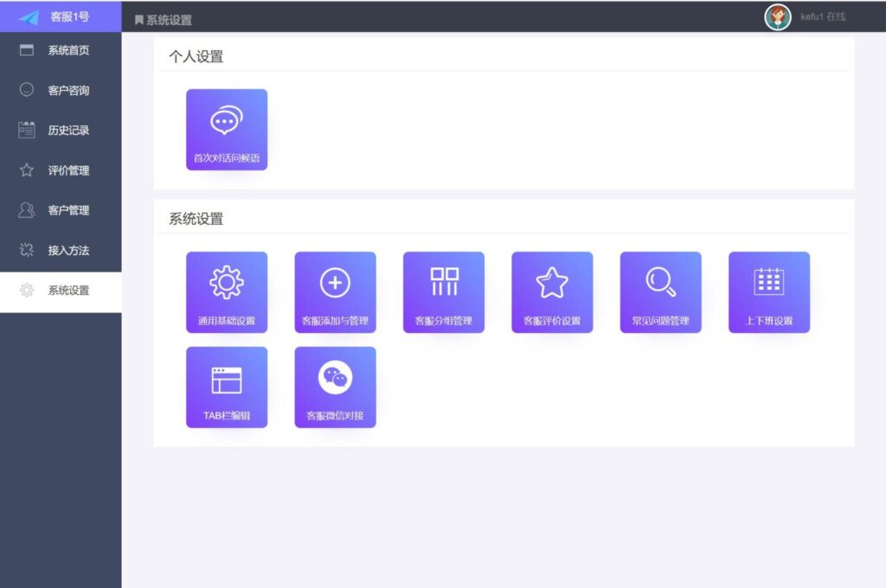Open 客服微信对接 WeChat integration
Viewport: 886px width, 588px height.
click(x=335, y=386)
